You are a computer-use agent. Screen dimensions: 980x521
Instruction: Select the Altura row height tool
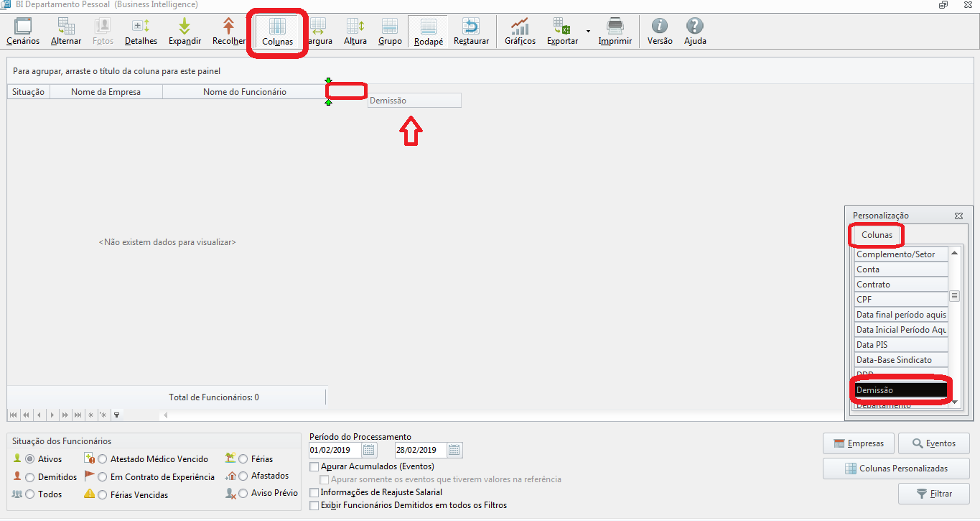(355, 32)
